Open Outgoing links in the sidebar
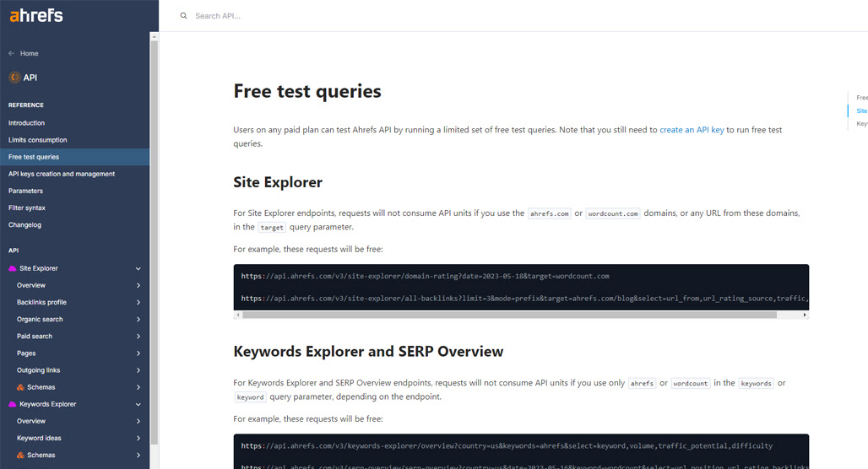 click(38, 370)
